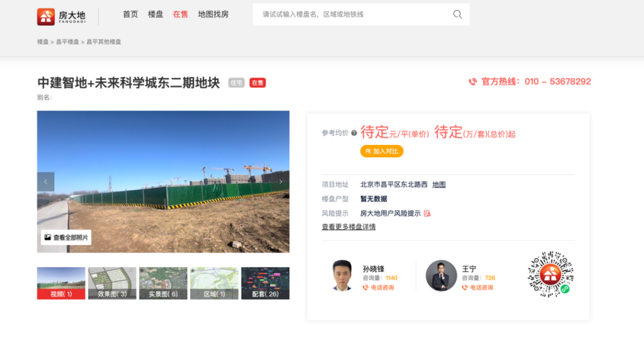Viewport: 644px width, 351px height.
Task: Click phone icon under 孙晓锋
Action: [366, 288]
